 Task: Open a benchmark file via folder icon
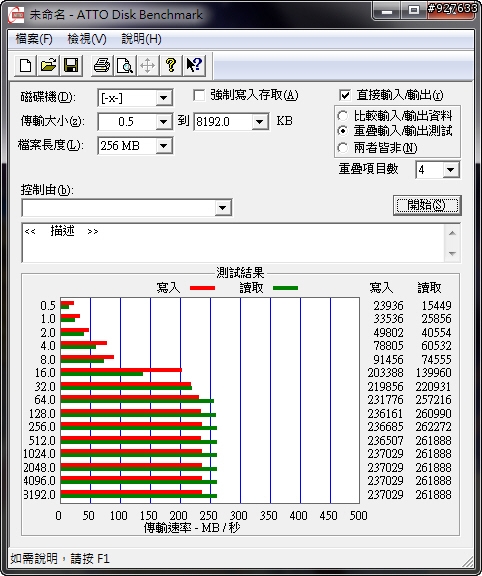(x=48, y=65)
